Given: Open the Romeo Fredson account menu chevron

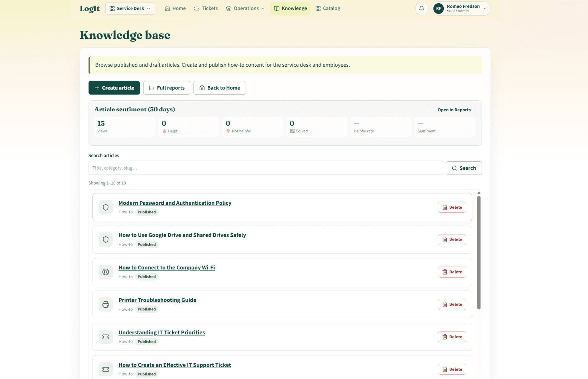Looking at the screenshot, I should 485,9.
